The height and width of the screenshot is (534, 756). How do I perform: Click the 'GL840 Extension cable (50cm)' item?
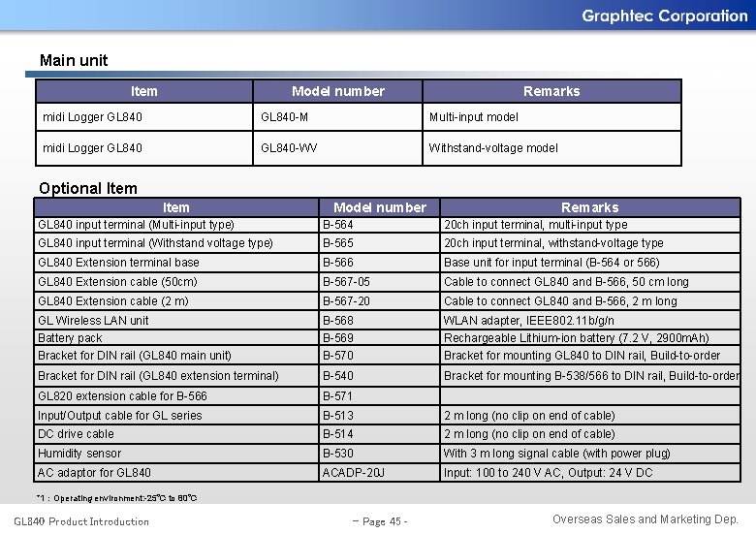click(x=117, y=282)
